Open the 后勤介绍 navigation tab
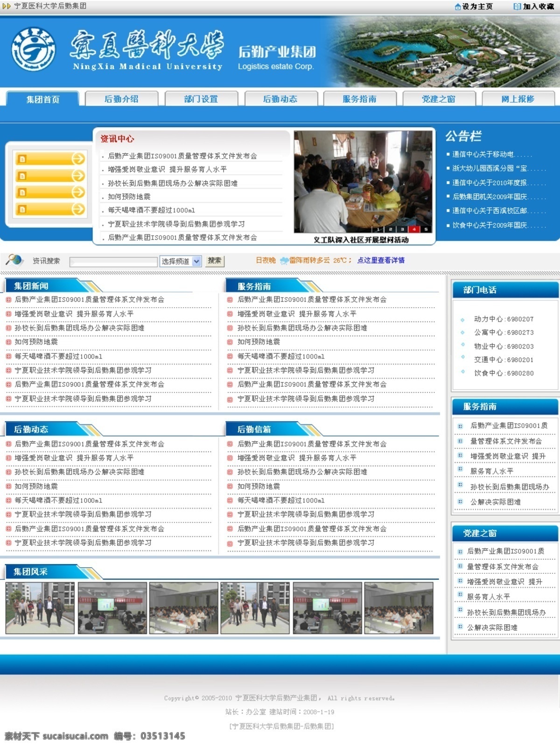 click(x=121, y=99)
